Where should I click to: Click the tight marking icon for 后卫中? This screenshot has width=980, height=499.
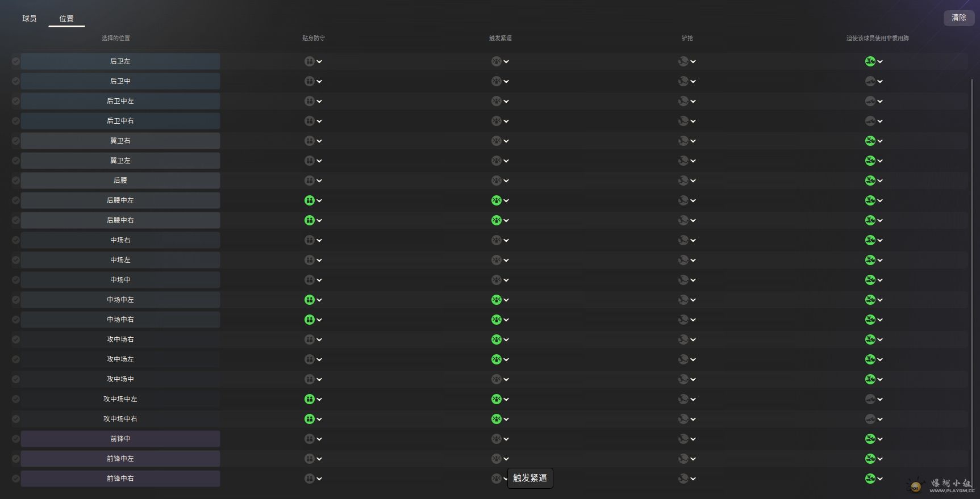tap(309, 81)
